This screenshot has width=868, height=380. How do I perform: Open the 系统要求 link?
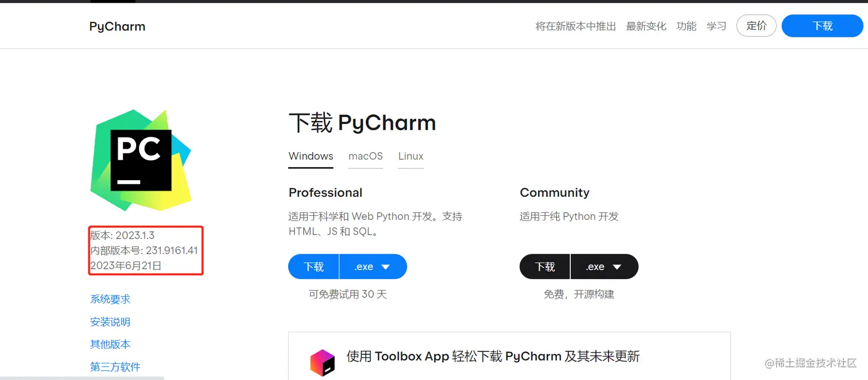click(x=110, y=299)
